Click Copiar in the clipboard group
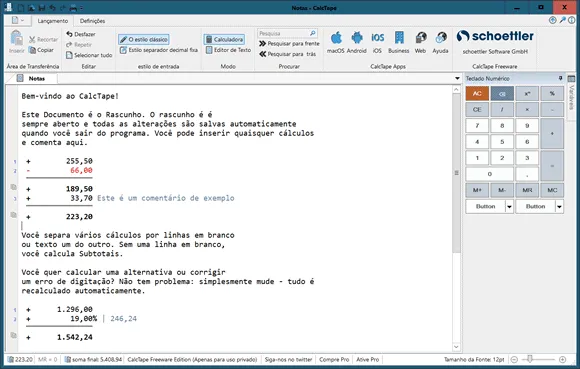This screenshot has height=369, width=580. click(x=41, y=50)
